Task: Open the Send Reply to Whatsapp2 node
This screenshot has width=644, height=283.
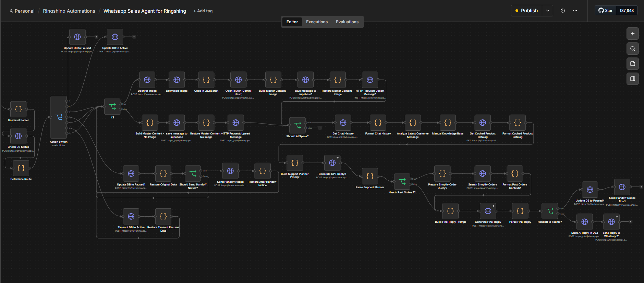Action: 611,222
